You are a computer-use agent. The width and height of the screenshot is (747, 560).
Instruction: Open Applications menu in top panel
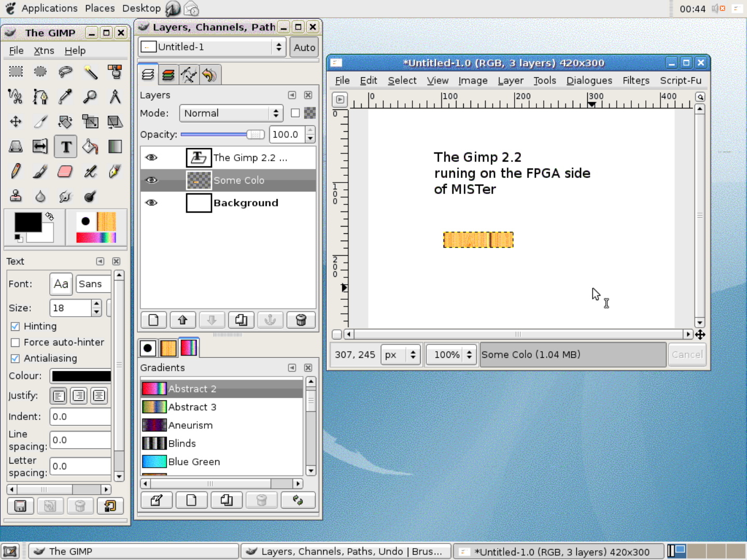[x=49, y=8]
